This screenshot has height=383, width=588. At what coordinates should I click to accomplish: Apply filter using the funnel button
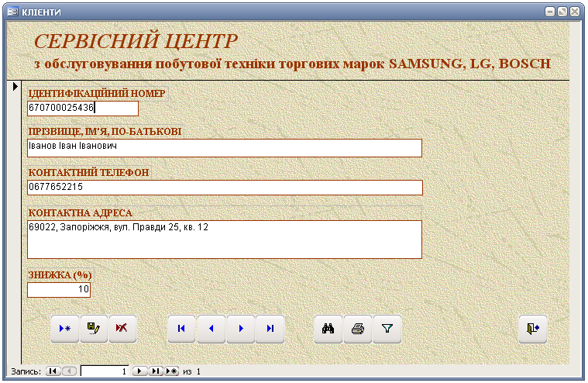387,329
